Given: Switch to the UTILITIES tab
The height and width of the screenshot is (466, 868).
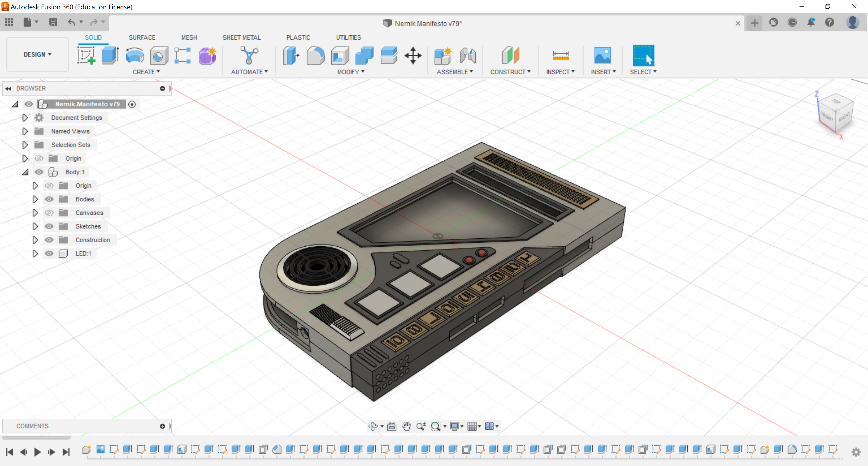Looking at the screenshot, I should click(x=348, y=37).
